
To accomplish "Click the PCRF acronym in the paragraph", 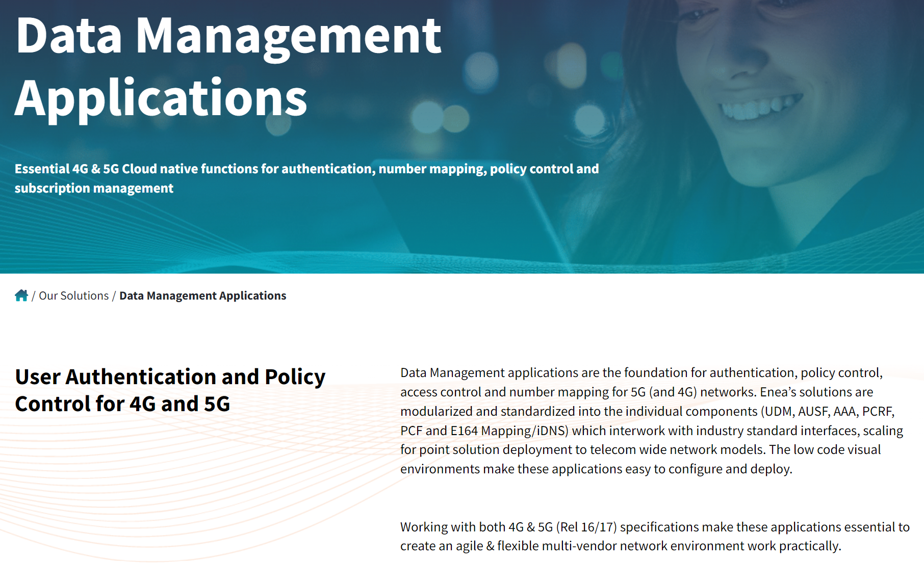I will 877,411.
